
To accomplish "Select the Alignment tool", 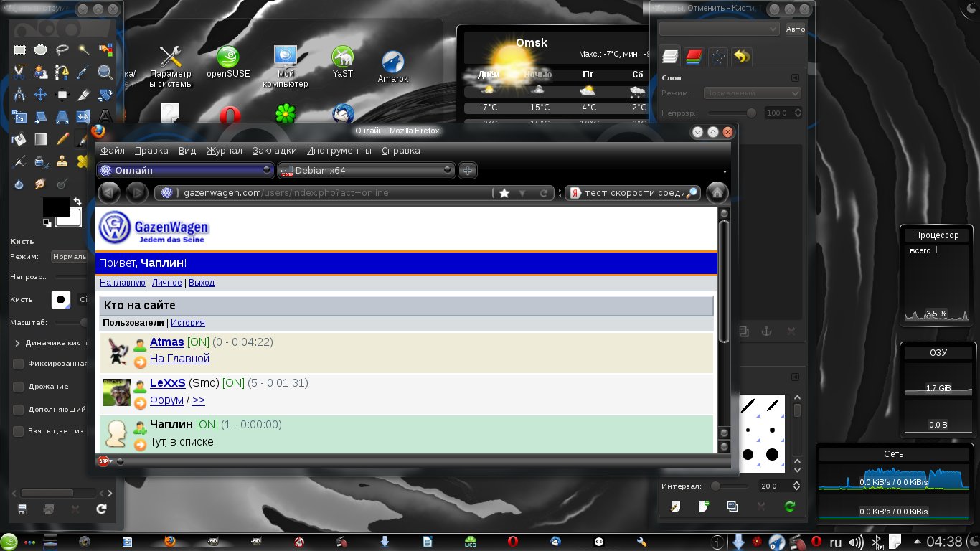I will (x=62, y=94).
